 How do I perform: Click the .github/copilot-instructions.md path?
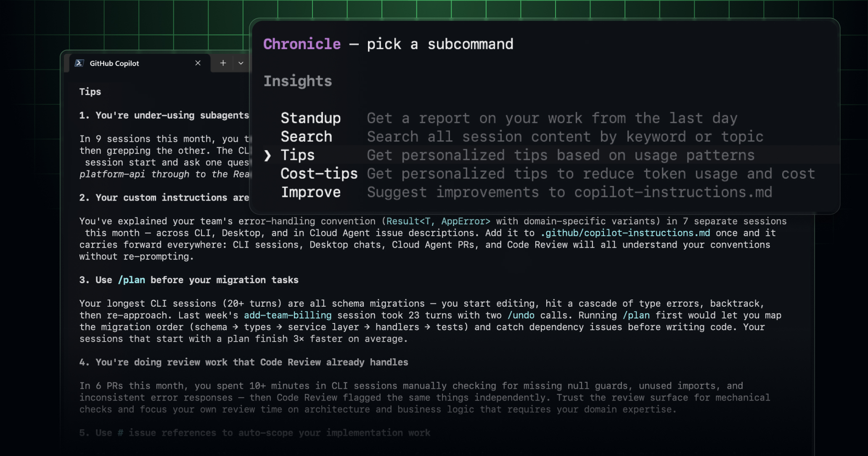tap(625, 233)
